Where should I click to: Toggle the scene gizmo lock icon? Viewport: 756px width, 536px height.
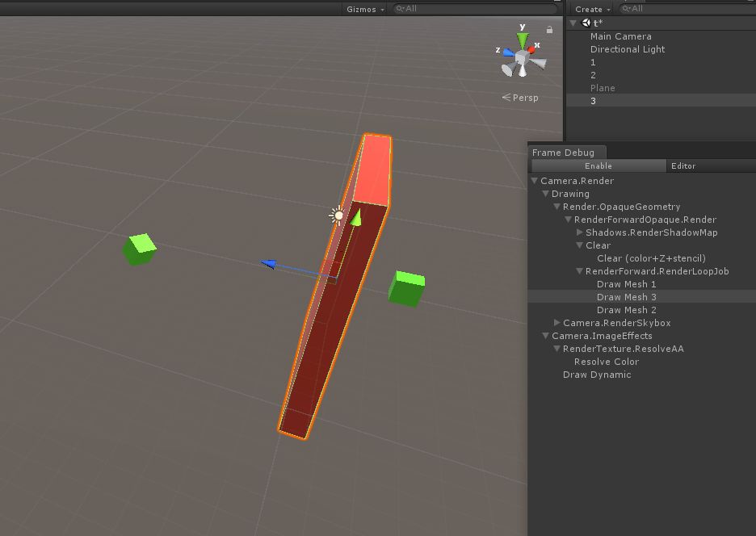(x=549, y=30)
